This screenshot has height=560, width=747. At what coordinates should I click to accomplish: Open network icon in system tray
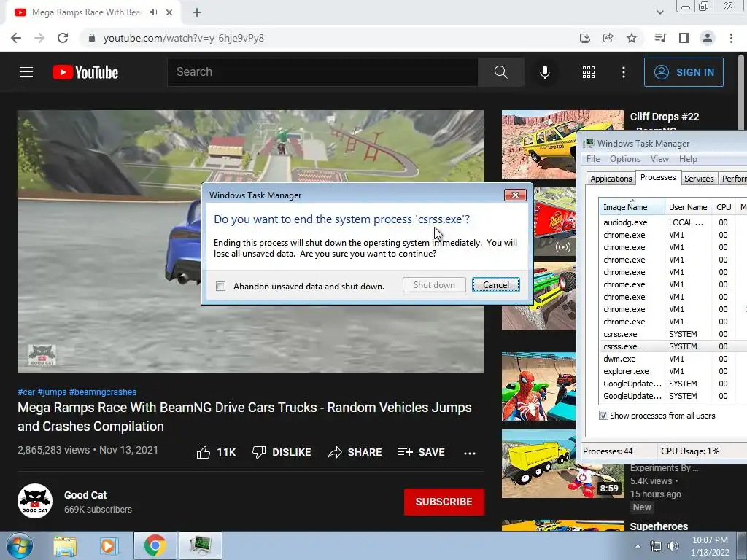click(x=656, y=546)
